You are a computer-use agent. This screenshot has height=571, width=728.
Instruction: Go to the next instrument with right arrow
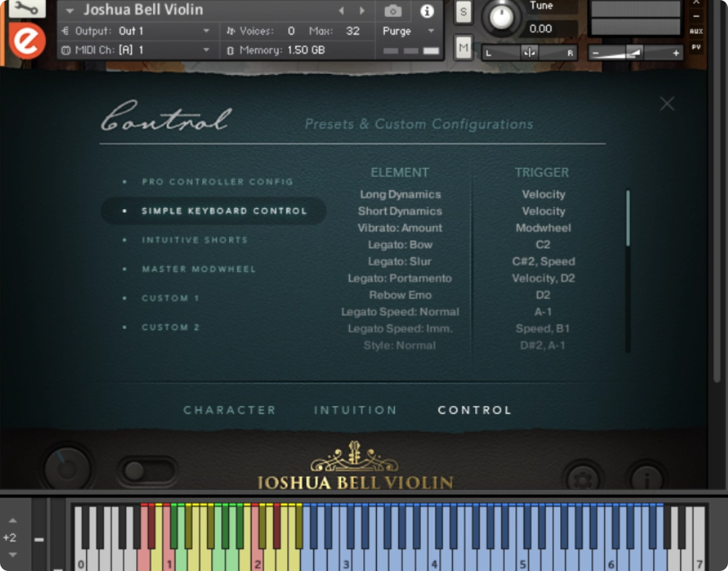click(x=362, y=10)
